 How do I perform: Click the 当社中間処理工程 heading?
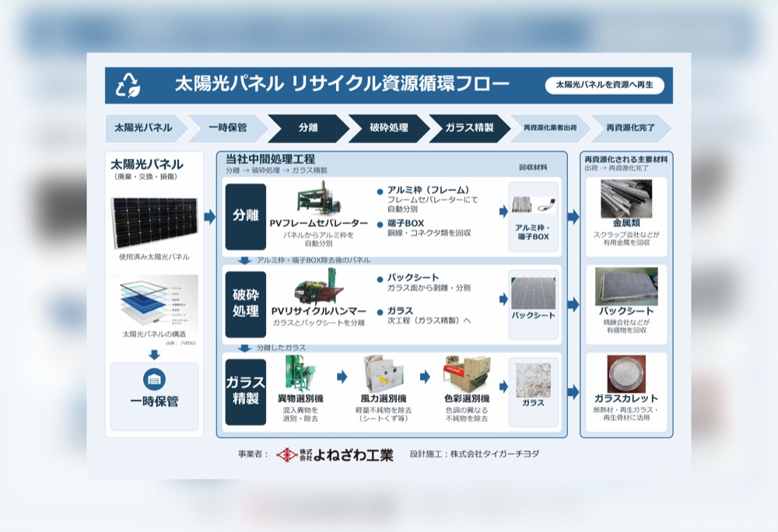[x=270, y=159]
